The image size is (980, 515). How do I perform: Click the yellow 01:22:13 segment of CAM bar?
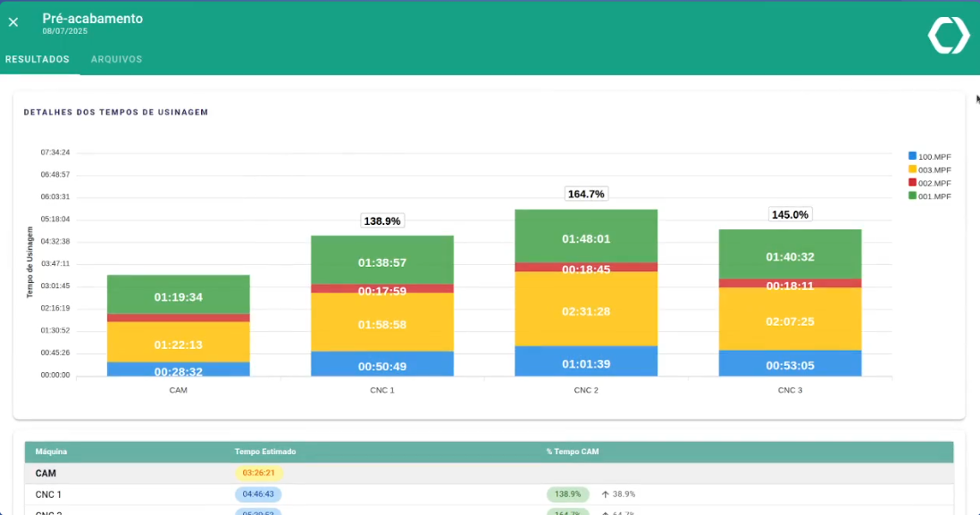[179, 344]
